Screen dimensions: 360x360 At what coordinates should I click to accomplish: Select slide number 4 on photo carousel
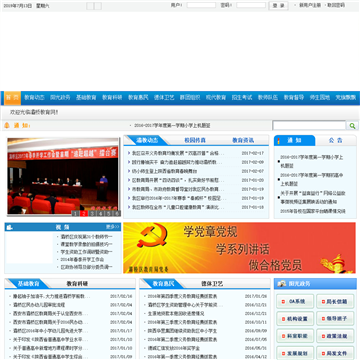click(x=101, y=213)
